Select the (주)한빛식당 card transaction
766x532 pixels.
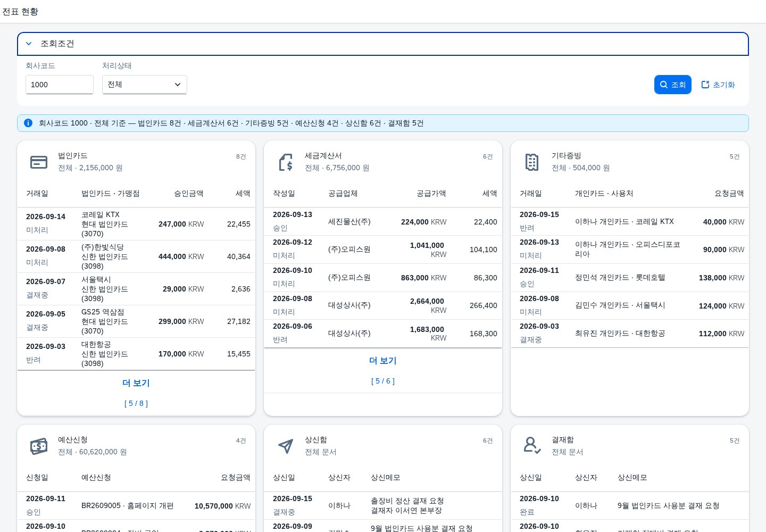point(136,256)
